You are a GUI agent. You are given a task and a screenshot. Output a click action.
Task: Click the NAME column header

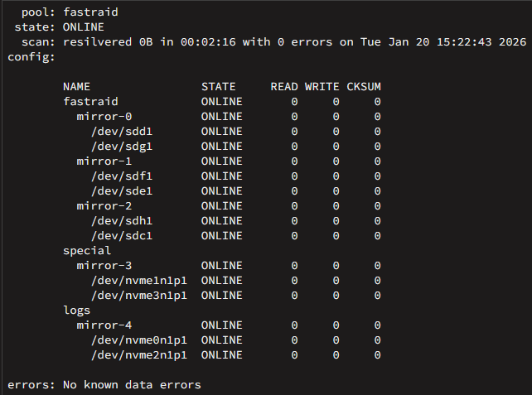77,87
